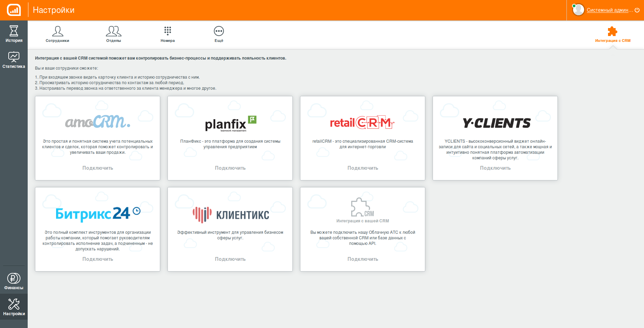Click the Y-CLIENTS logo

coord(497,123)
